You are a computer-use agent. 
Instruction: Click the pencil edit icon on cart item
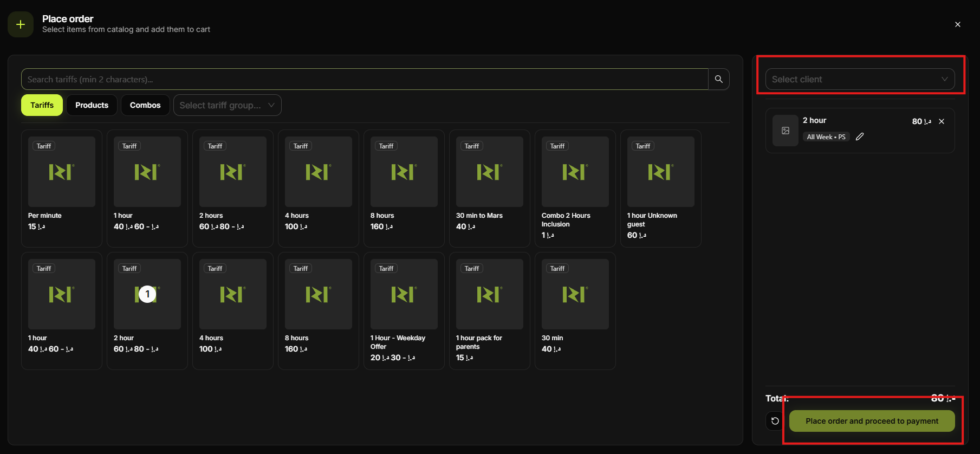(860, 137)
